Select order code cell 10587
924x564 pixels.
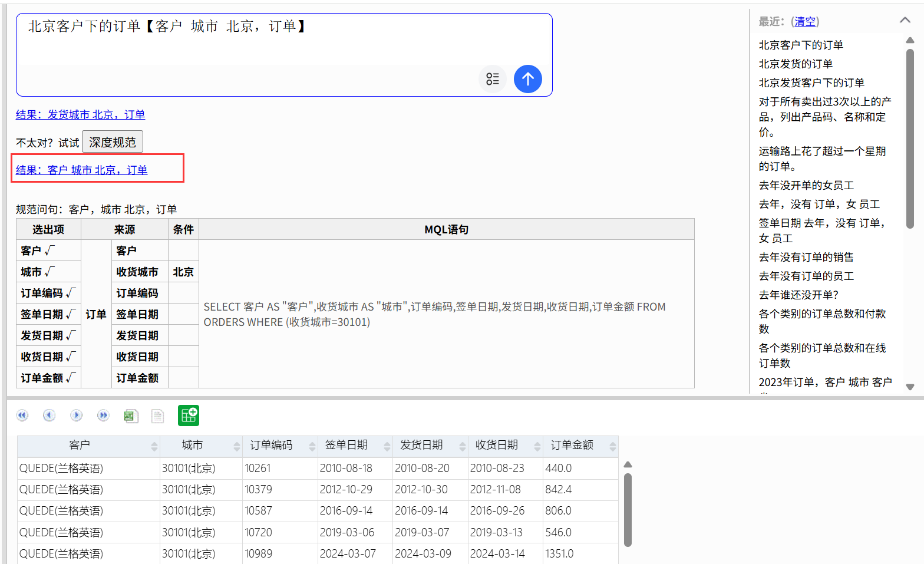coord(280,510)
